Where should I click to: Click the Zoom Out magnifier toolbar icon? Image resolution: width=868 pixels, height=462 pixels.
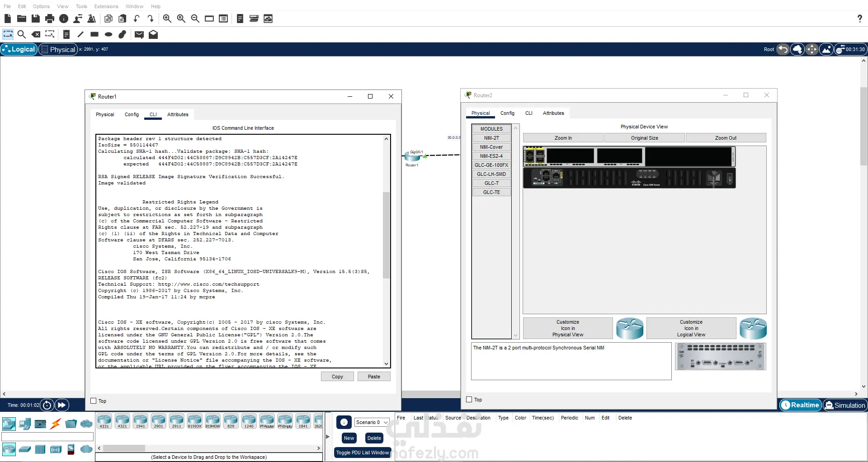pyautogui.click(x=195, y=19)
